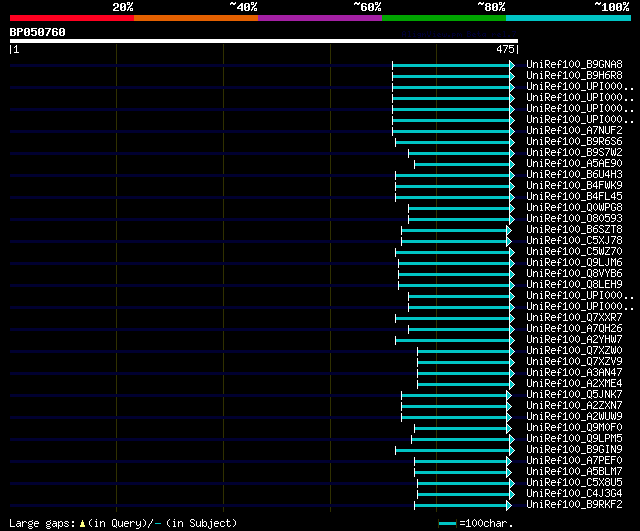Select label UniRef100_Q9LPM5
Image resolution: width=640 pixels, height=531 pixels.
pyautogui.click(x=574, y=439)
